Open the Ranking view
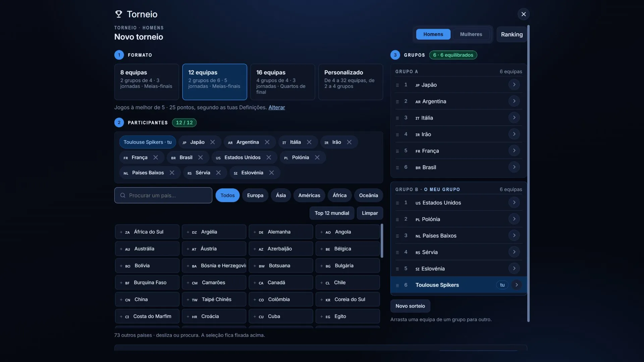 [512, 34]
